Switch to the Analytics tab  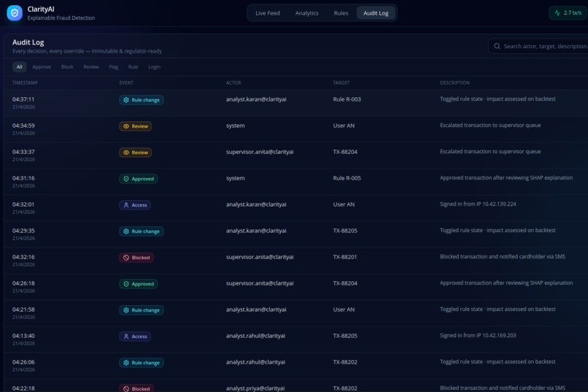(306, 12)
